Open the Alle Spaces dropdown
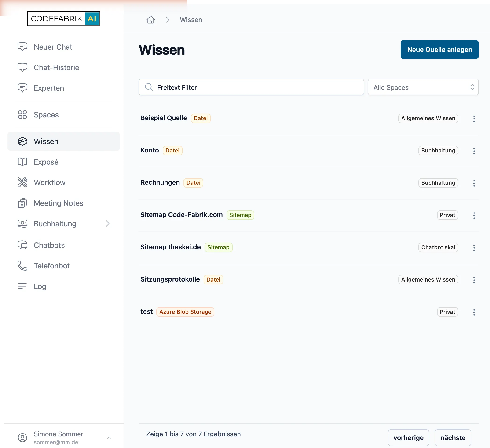The image size is (490, 448). (x=423, y=87)
